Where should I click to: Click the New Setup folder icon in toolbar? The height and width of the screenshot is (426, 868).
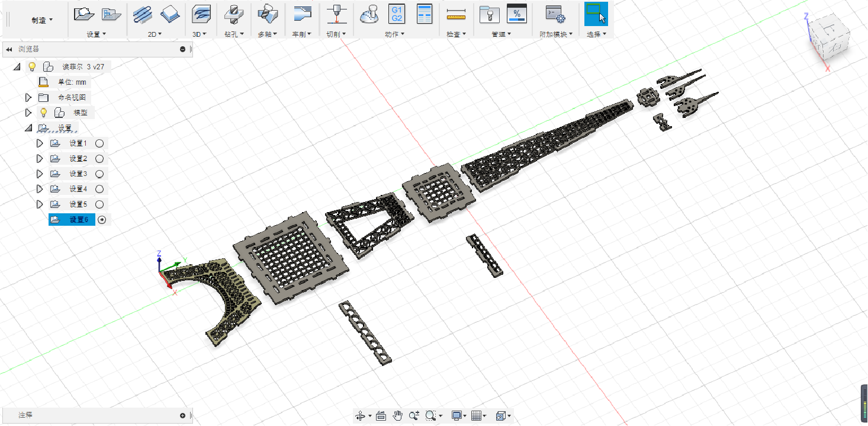coord(83,13)
